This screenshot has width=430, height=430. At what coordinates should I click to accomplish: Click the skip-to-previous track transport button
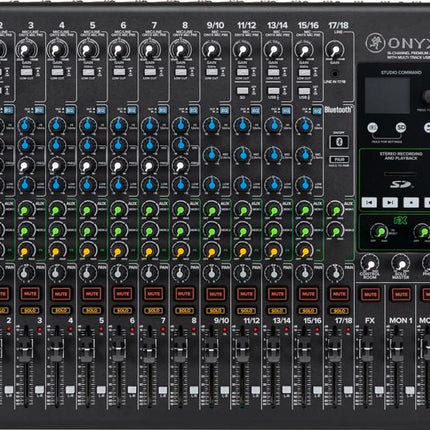click(369, 202)
